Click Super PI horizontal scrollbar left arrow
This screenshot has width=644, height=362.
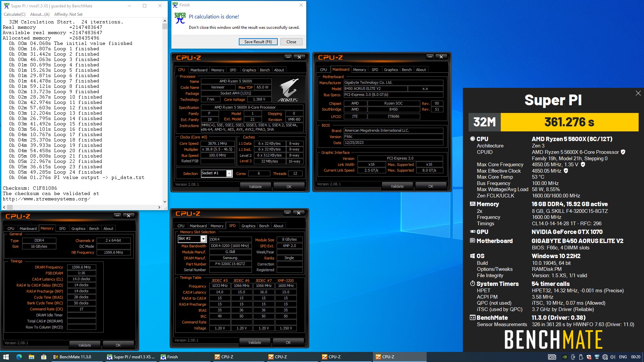[4, 207]
